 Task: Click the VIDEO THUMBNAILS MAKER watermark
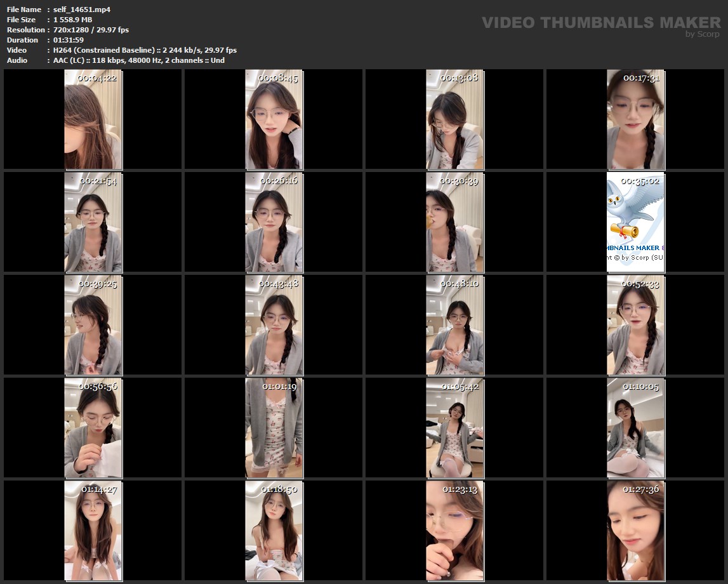coord(600,23)
